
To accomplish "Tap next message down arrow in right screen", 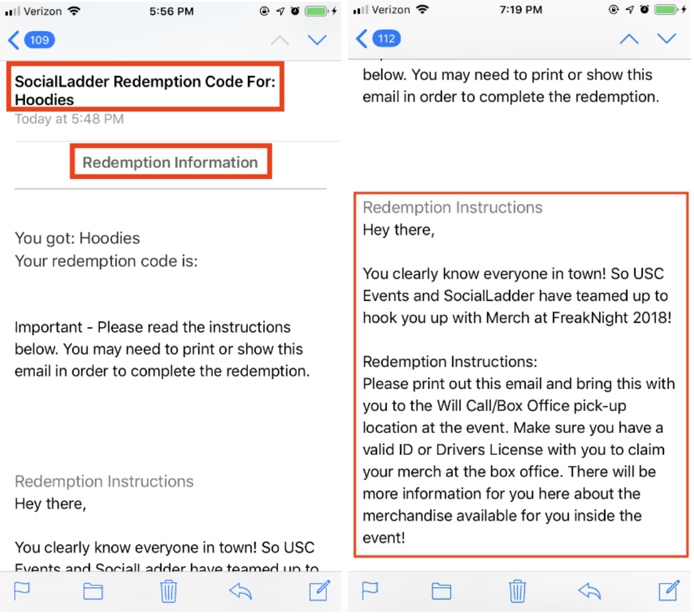I will coord(666,39).
